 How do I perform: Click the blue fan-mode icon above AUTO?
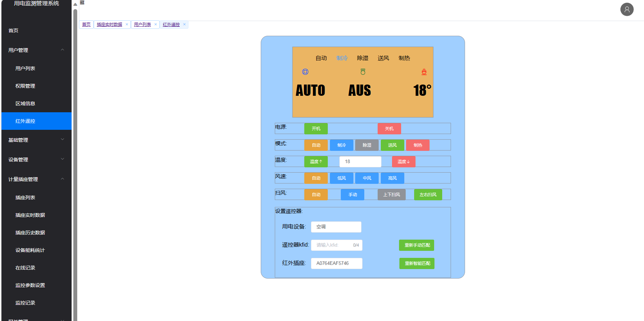[305, 72]
